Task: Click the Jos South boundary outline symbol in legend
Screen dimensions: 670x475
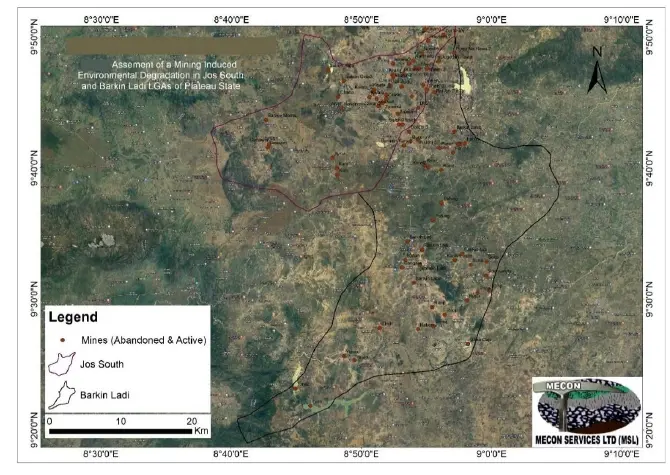Action: (62, 364)
